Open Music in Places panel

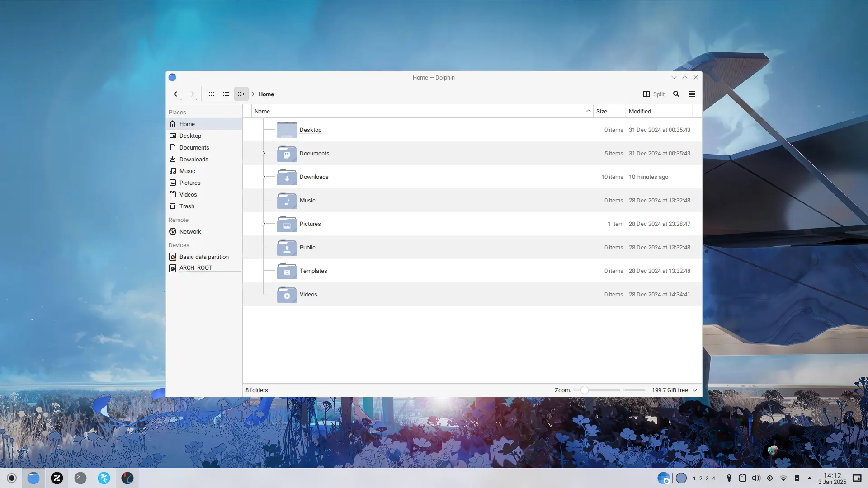click(204, 171)
